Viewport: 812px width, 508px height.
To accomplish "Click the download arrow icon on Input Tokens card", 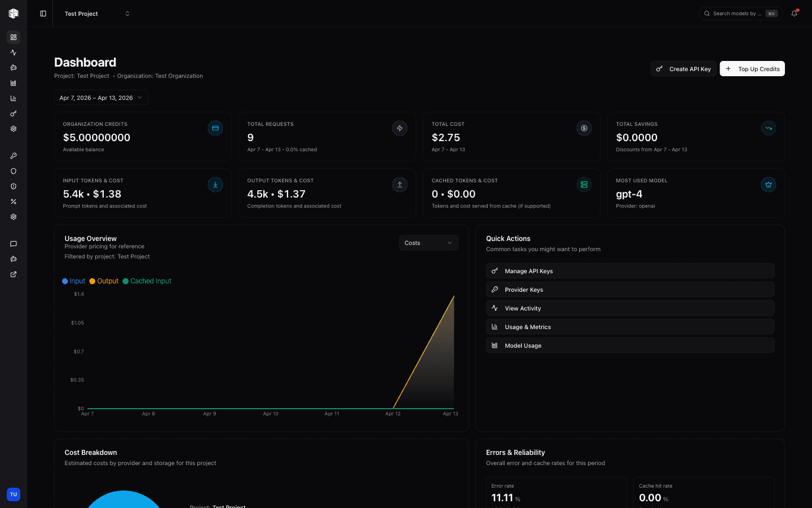I will click(215, 185).
